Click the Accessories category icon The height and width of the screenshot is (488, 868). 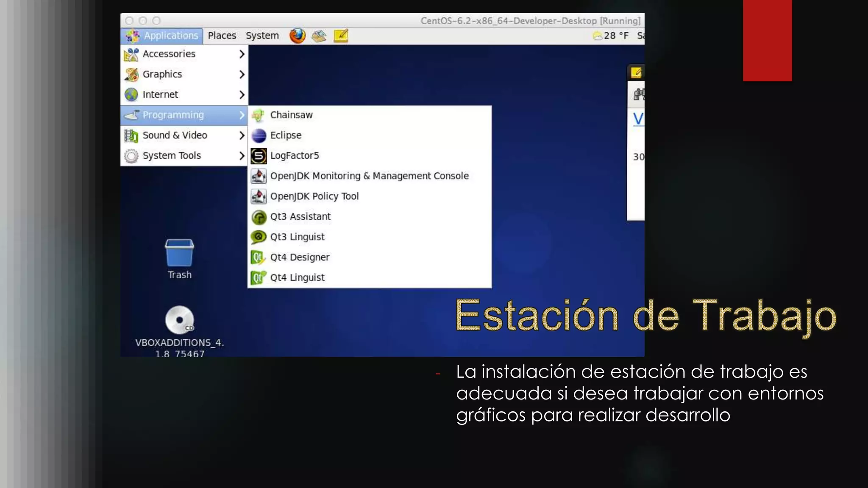click(131, 54)
